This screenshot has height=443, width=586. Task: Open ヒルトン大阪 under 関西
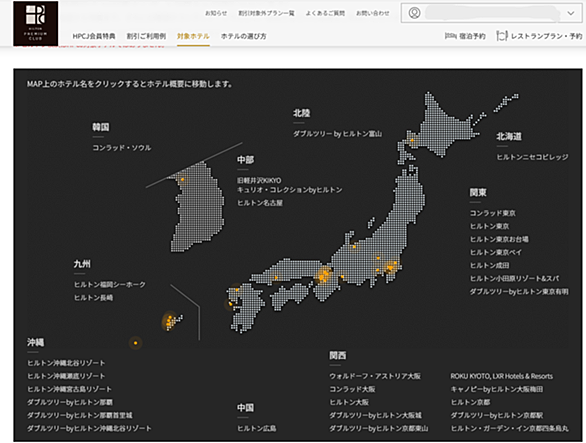(x=349, y=402)
